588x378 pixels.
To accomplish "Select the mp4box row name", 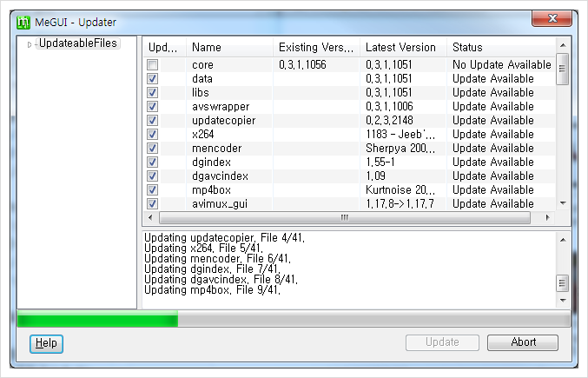I will tap(211, 189).
